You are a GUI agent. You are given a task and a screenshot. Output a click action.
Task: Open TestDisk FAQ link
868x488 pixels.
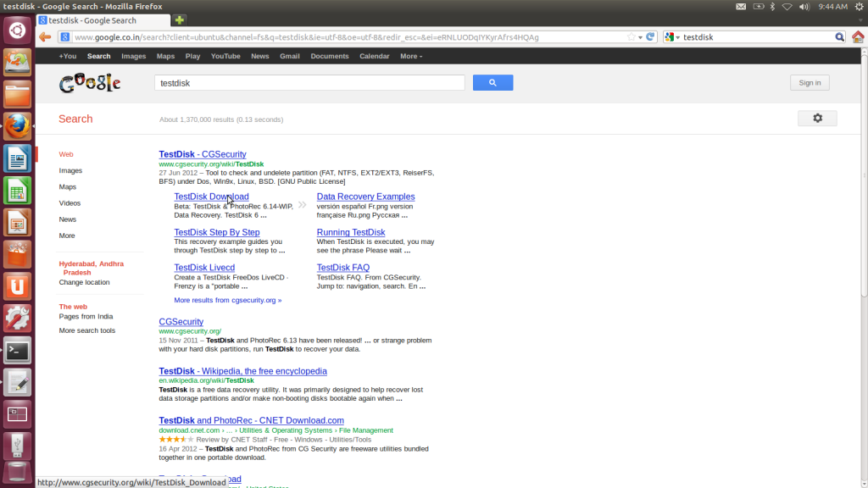[x=343, y=267]
